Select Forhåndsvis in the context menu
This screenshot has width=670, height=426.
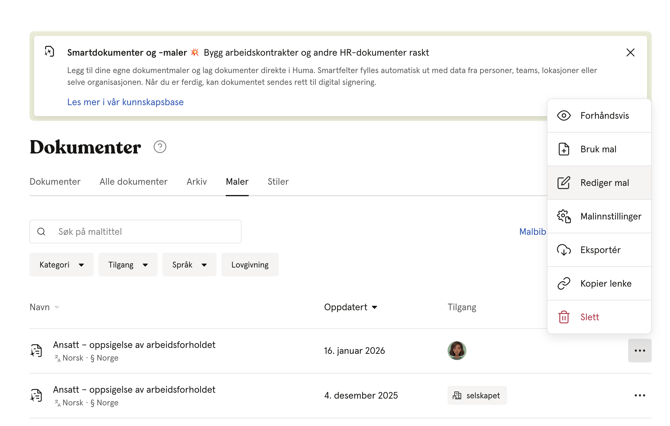pos(599,115)
